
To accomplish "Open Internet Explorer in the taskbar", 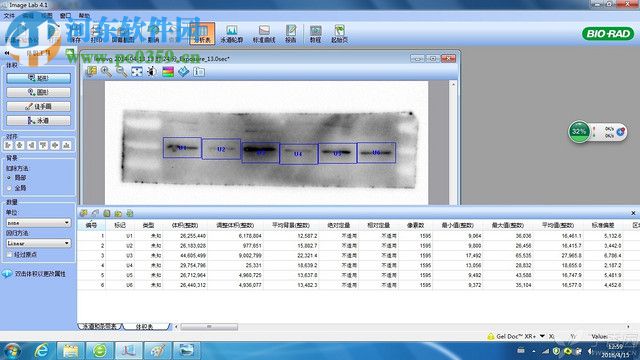I will [42, 351].
